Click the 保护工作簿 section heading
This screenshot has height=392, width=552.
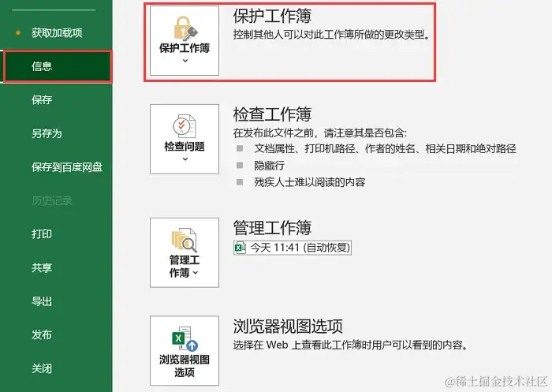click(272, 16)
